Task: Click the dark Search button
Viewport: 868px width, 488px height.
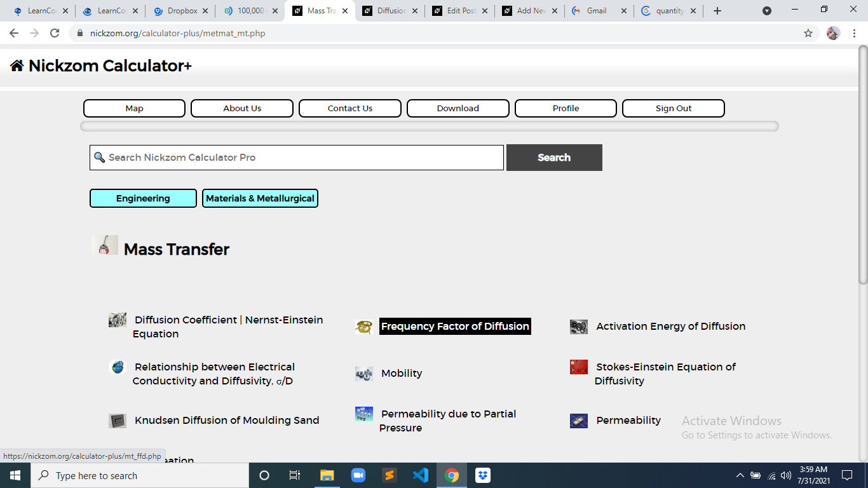Action: pos(554,158)
